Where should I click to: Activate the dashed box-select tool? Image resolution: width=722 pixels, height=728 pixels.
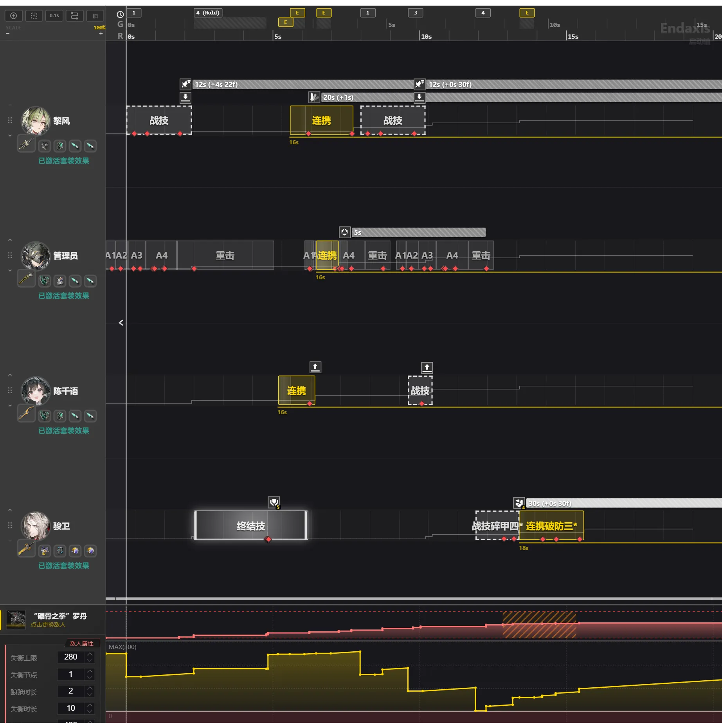pyautogui.click(x=34, y=16)
